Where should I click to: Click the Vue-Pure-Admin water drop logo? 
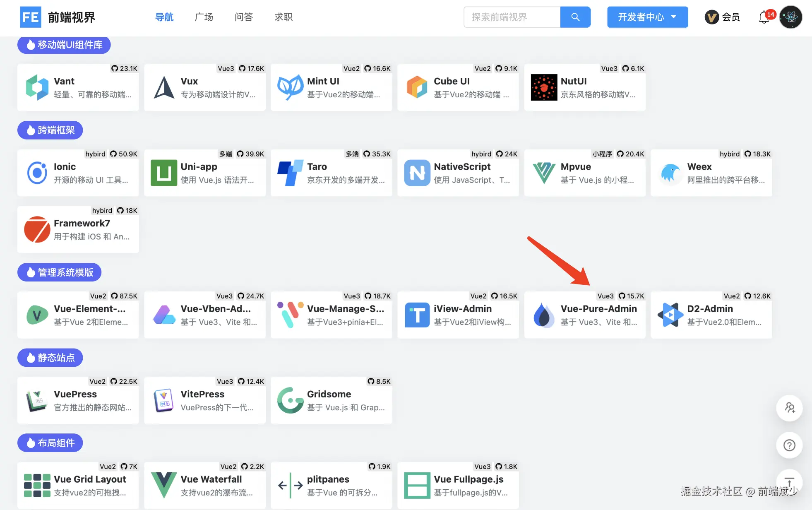tap(544, 315)
